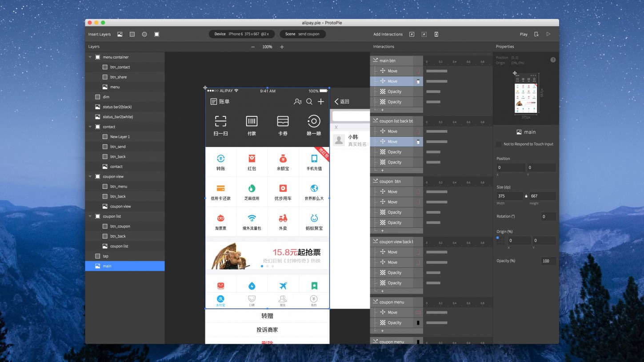
Task: Collapse the coupon list back bt interaction
Action: [375, 121]
